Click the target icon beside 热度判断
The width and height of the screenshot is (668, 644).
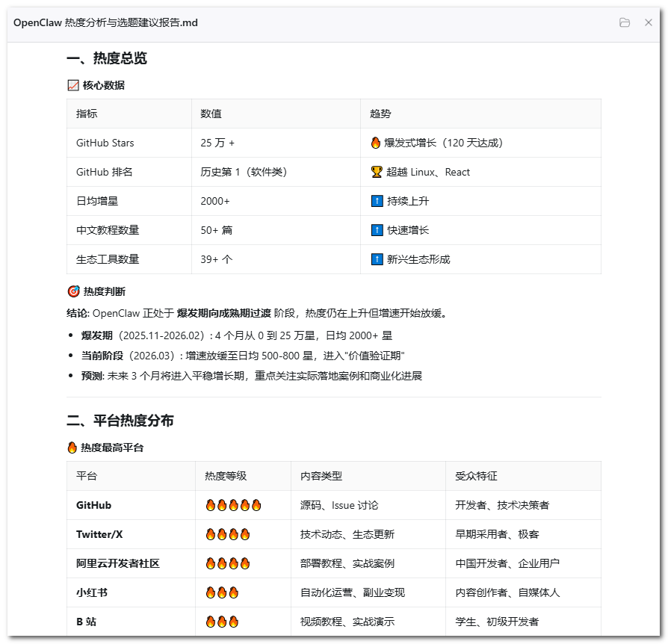[74, 291]
